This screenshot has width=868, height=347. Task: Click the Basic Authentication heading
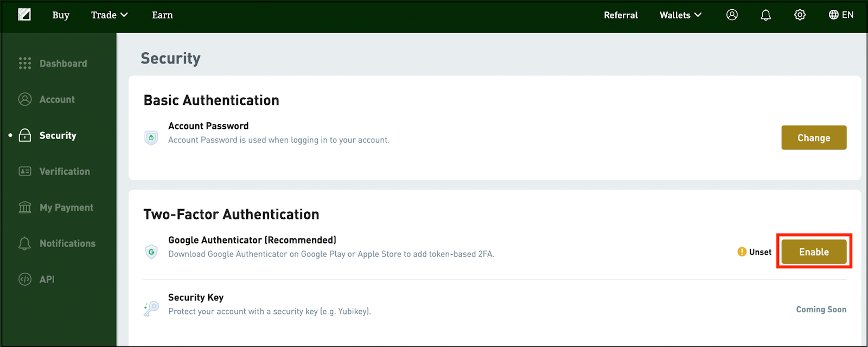tap(211, 100)
